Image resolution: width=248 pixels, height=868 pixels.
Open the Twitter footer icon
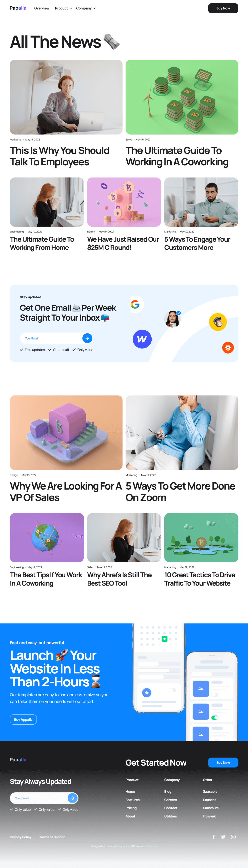coord(223,837)
